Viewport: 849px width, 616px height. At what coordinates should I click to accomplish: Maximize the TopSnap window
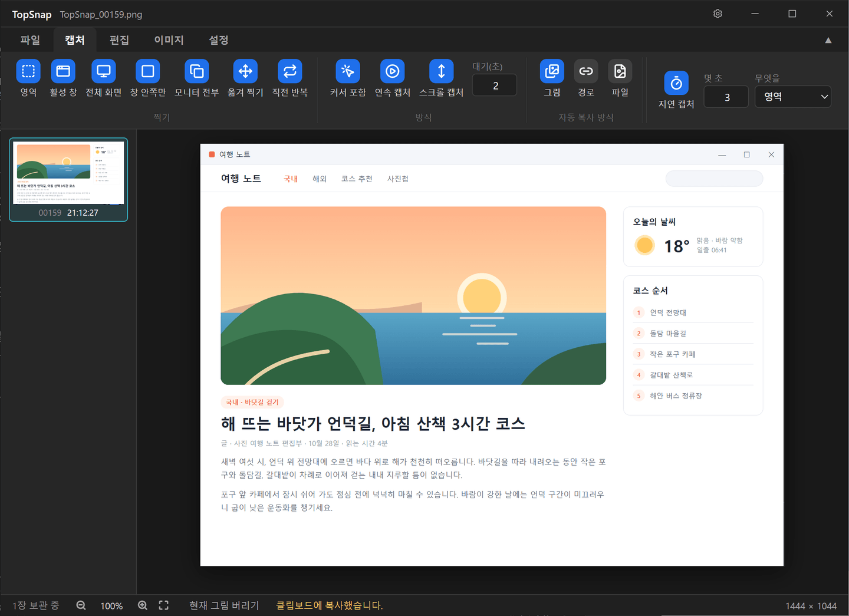point(792,14)
